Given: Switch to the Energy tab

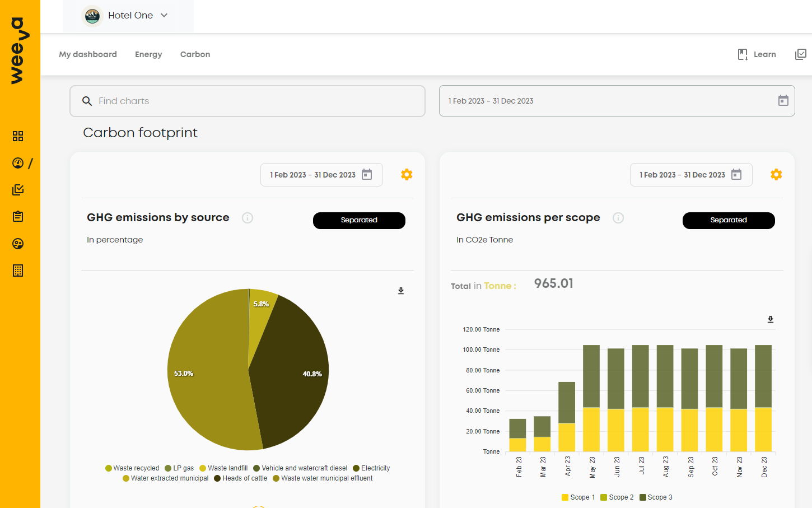Looking at the screenshot, I should [x=148, y=54].
